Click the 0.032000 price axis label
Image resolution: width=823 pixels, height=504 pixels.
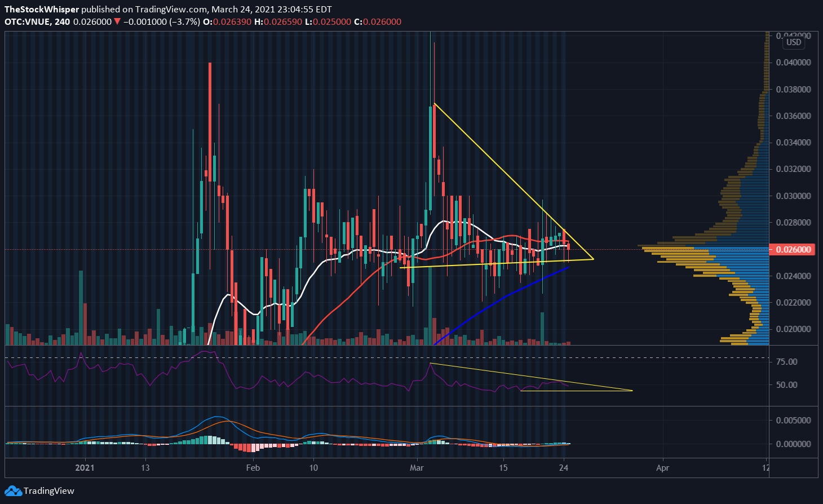click(x=794, y=169)
